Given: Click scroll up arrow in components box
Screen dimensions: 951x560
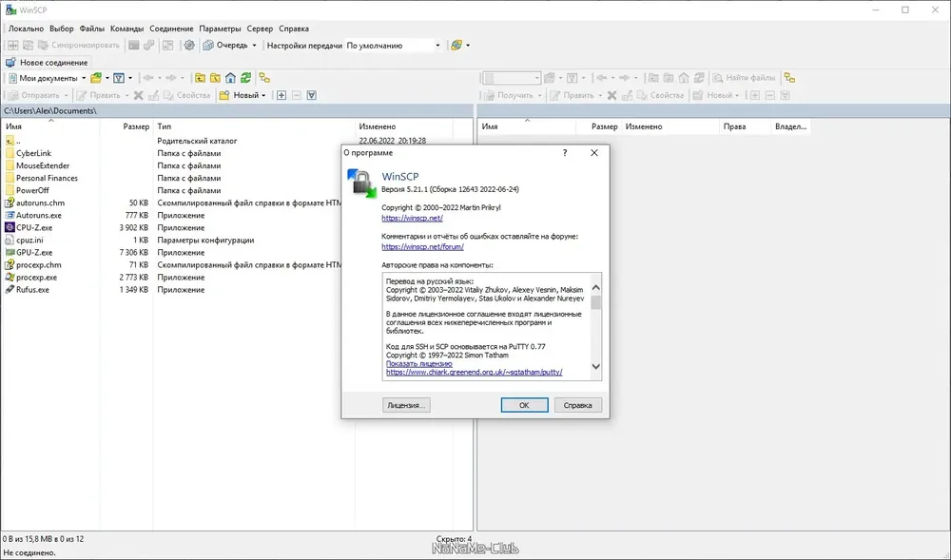Looking at the screenshot, I should pyautogui.click(x=595, y=288).
